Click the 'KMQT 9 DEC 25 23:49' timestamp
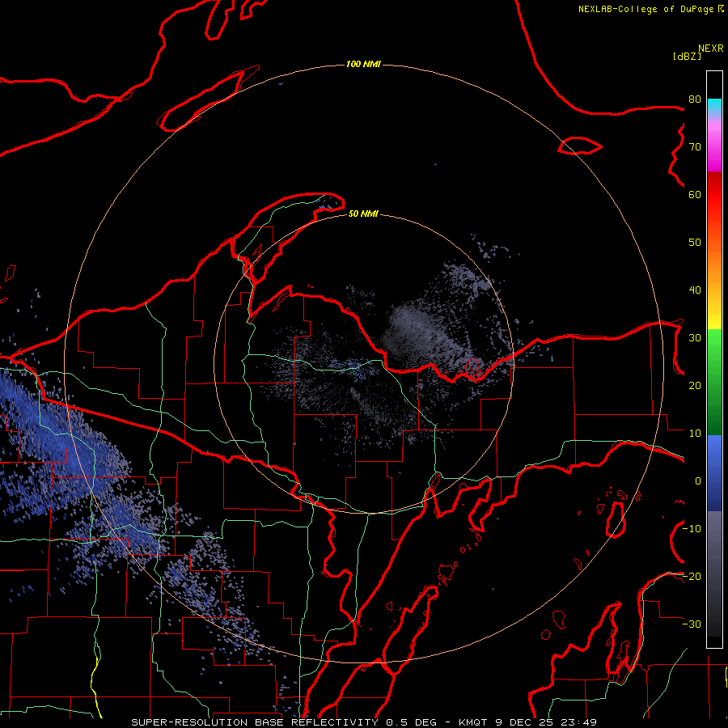The height and width of the screenshot is (728, 728). click(527, 722)
